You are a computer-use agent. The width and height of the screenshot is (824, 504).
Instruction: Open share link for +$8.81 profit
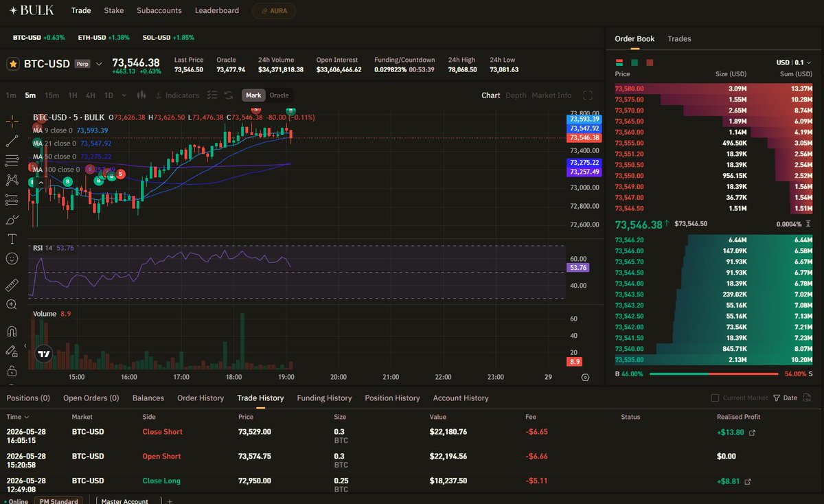tap(748, 481)
